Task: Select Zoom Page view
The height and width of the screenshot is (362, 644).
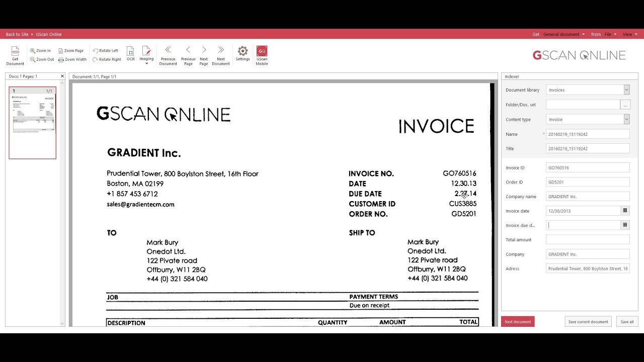Action: pyautogui.click(x=70, y=51)
